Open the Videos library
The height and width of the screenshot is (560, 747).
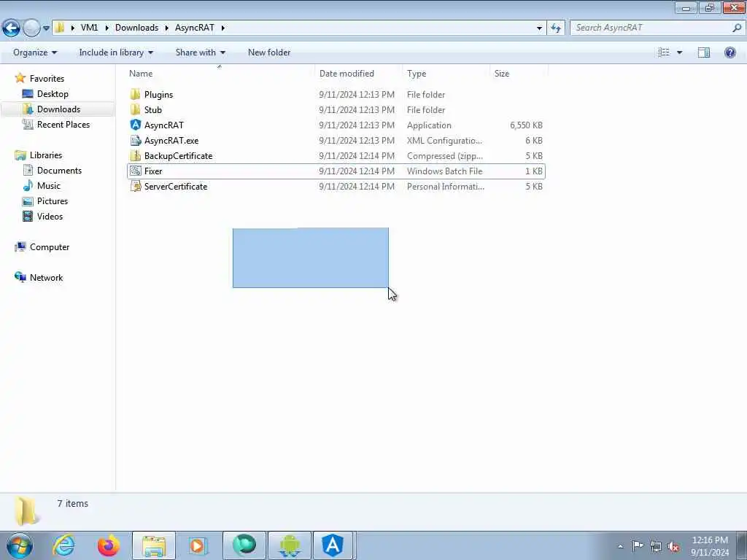[x=50, y=216]
